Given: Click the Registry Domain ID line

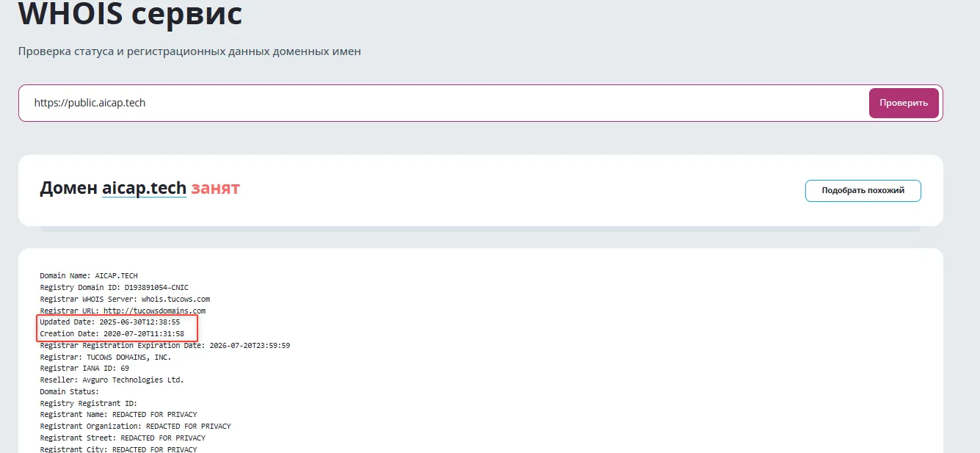Looking at the screenshot, I should click(115, 288).
